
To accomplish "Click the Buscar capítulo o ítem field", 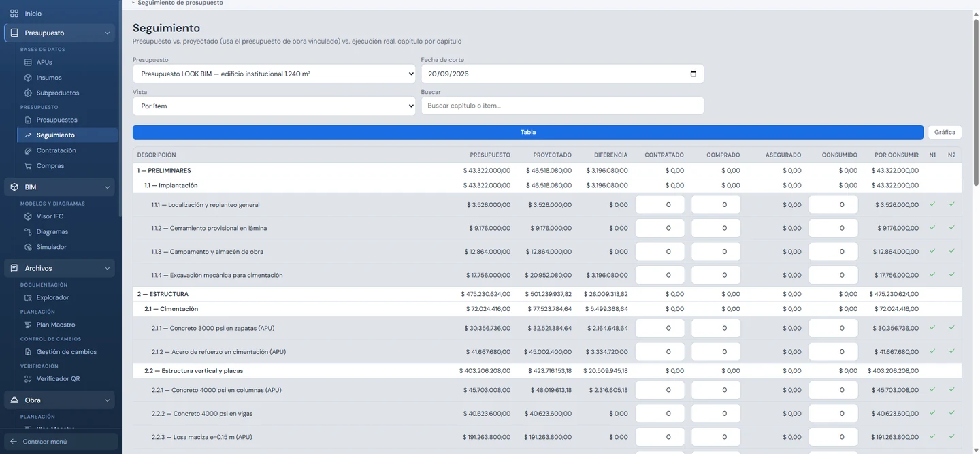I will [x=562, y=106].
